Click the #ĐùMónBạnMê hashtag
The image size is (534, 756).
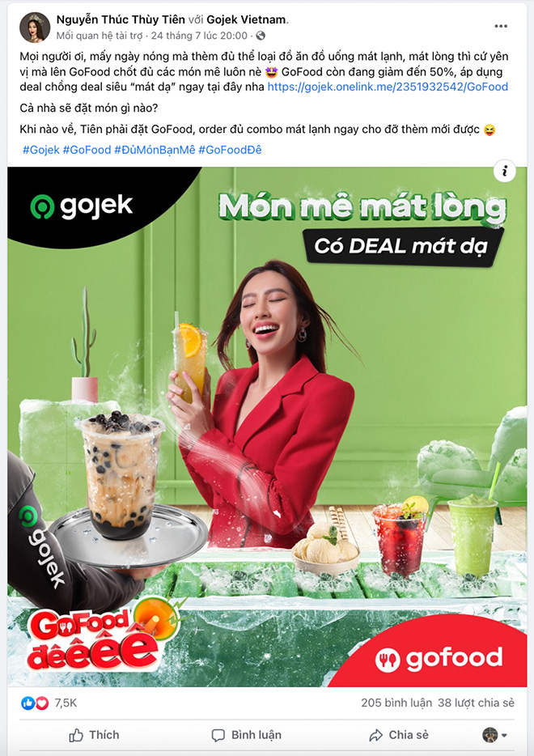click(155, 150)
